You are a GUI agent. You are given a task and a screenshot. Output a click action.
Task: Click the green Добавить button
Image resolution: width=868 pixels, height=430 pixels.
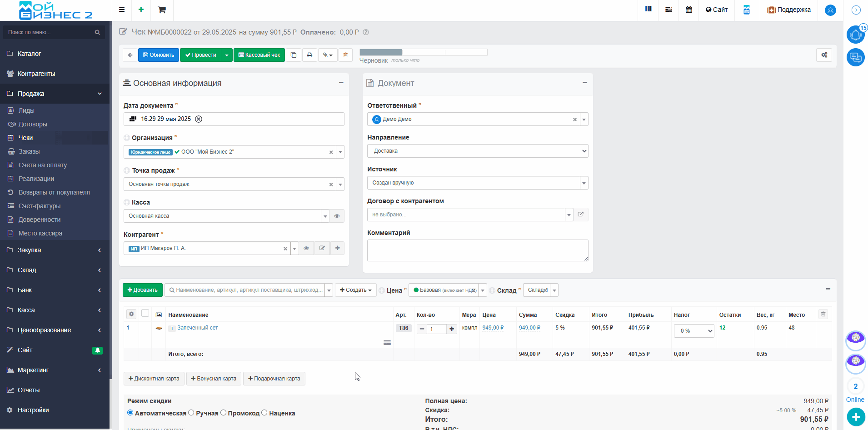click(x=143, y=290)
